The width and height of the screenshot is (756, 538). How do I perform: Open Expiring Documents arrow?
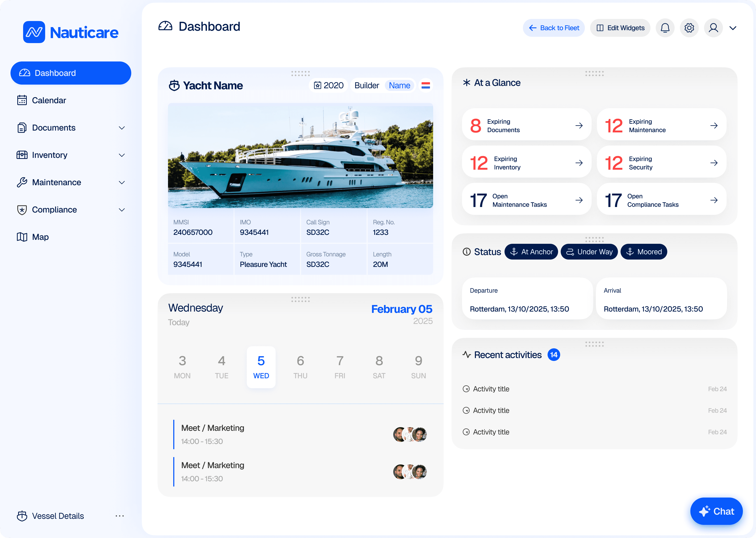tap(579, 126)
